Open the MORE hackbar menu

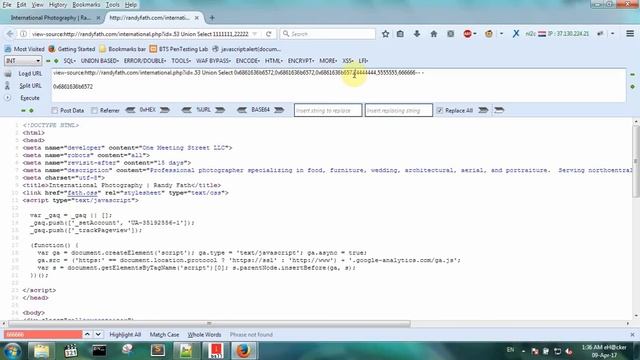[x=328, y=61]
